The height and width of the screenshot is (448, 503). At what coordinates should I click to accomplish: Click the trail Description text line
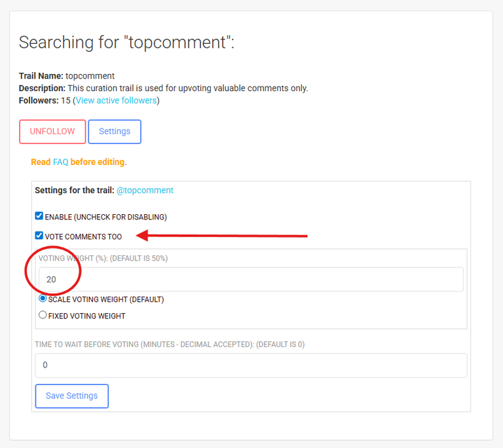(163, 88)
